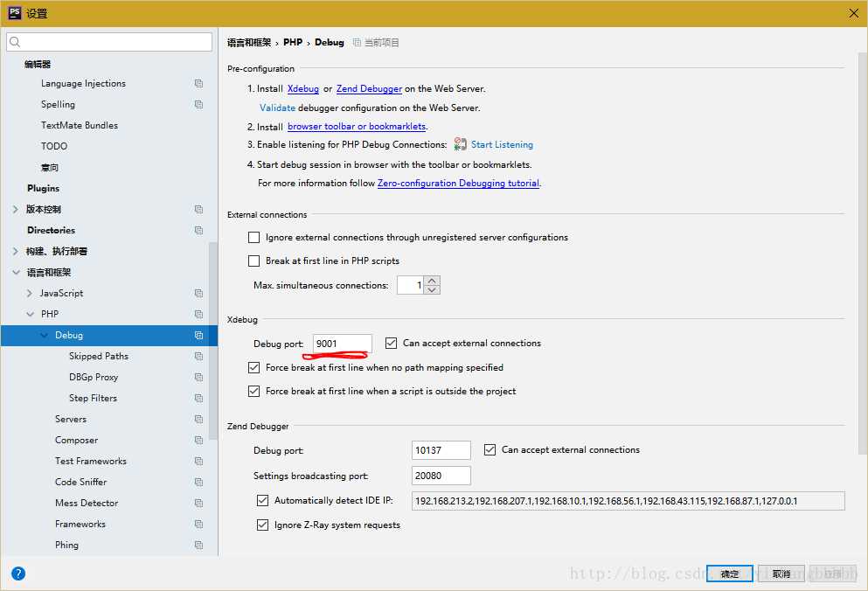Click the project-level icon beside Step Filters

pyautogui.click(x=198, y=399)
